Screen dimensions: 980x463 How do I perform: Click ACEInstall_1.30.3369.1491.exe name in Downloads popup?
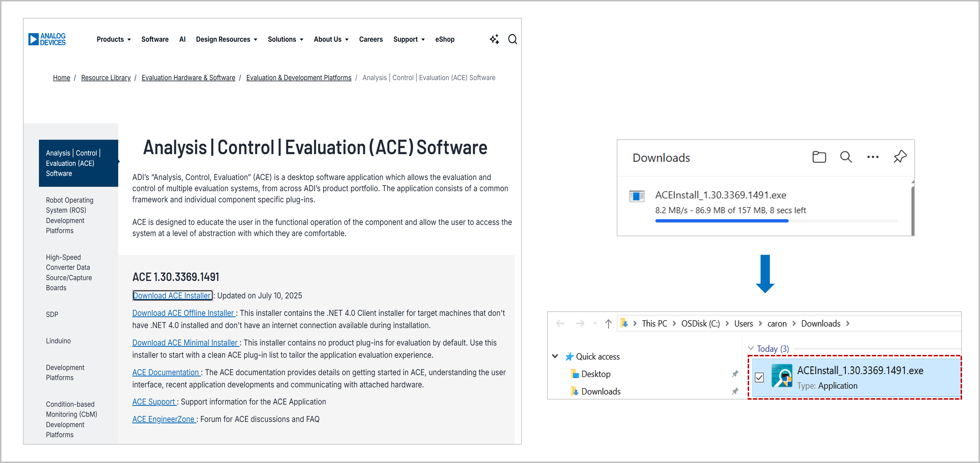721,195
